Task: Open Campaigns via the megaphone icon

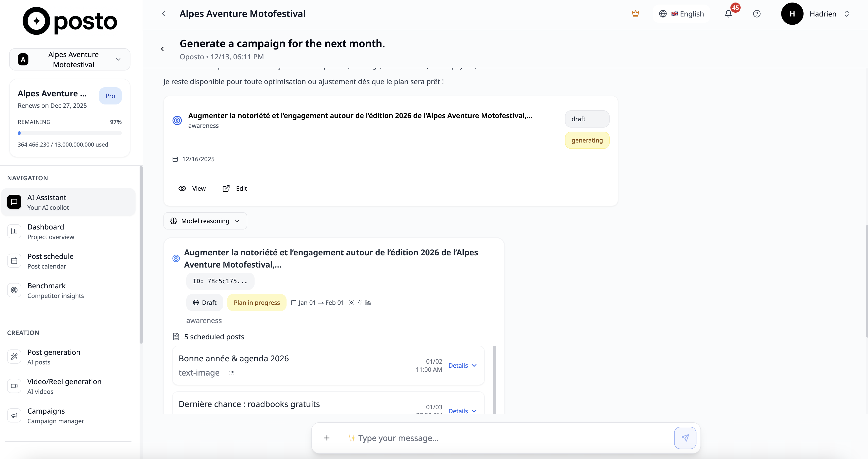Action: coord(14,415)
